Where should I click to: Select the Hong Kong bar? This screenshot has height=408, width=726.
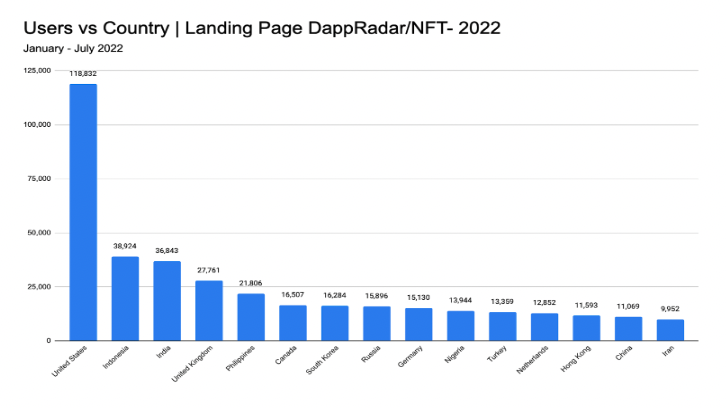click(x=586, y=328)
